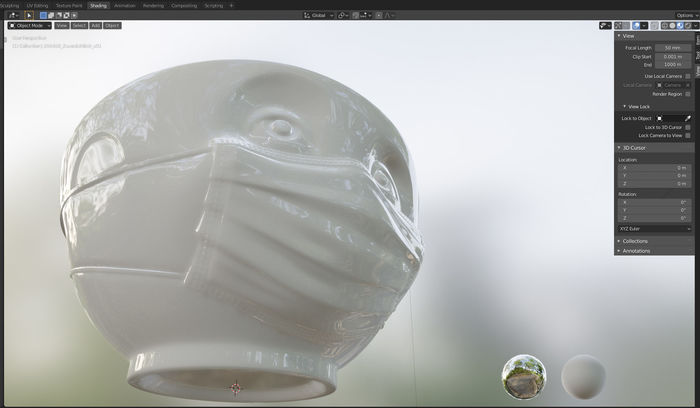Toggle X-ray view icon
This screenshot has width=700, height=408.
651,25
